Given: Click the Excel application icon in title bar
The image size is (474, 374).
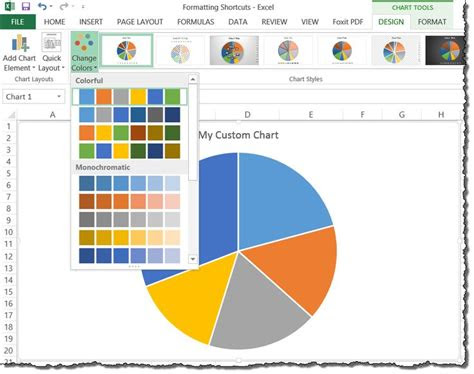Looking at the screenshot, I should click(x=9, y=6).
